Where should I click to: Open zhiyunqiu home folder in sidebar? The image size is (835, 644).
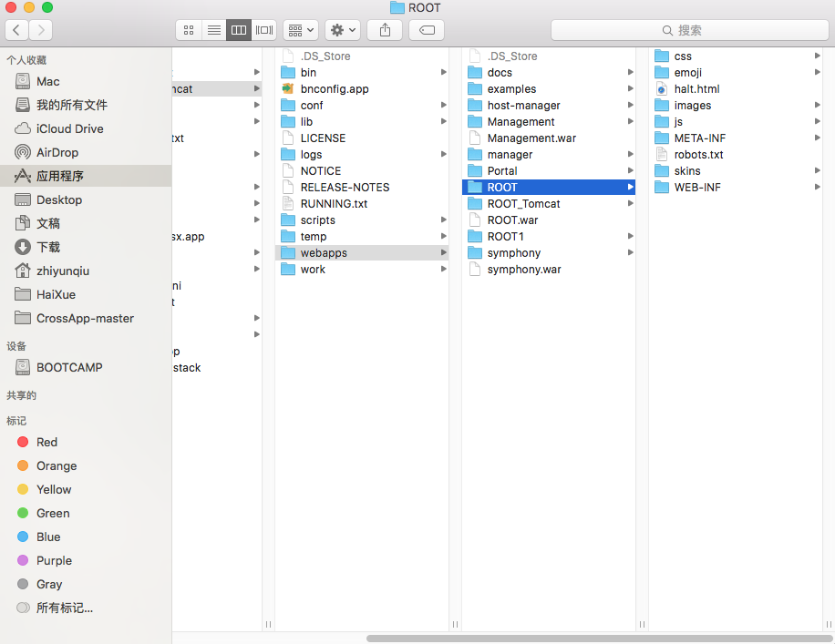[x=86, y=271]
